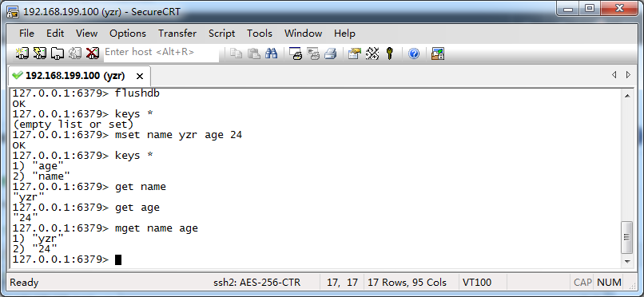Click the (empty list or set) output
The width and height of the screenshot is (644, 297).
(x=73, y=125)
